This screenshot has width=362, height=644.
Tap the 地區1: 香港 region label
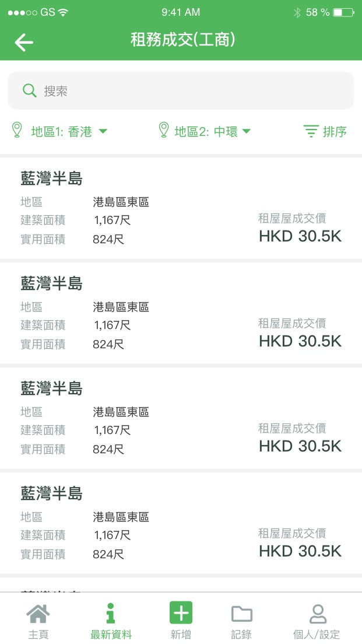[x=61, y=132]
